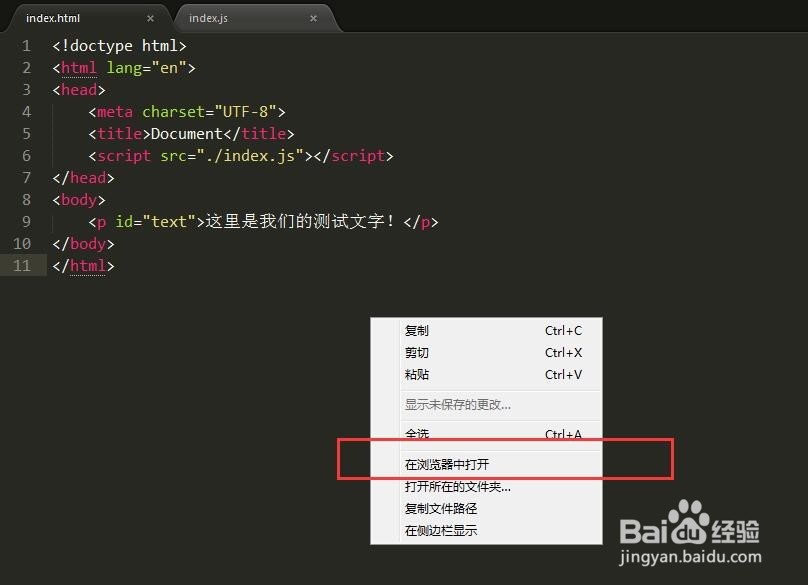Click the <!doctype html> text
The image size is (808, 585).
click(119, 46)
